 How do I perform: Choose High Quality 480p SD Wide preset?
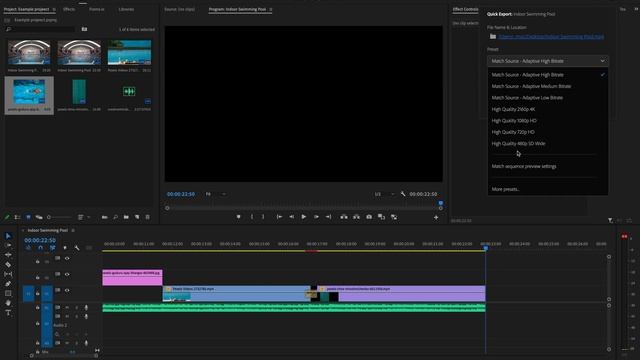548,143
